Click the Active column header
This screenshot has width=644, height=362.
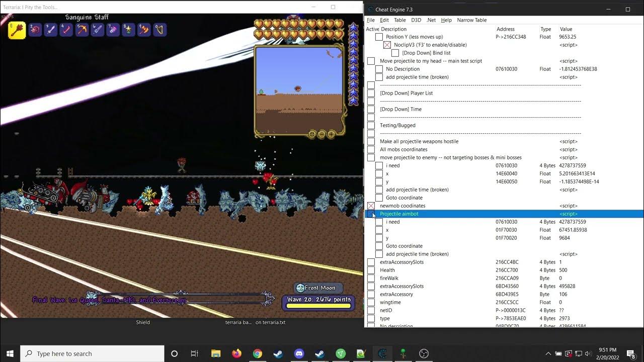(372, 29)
